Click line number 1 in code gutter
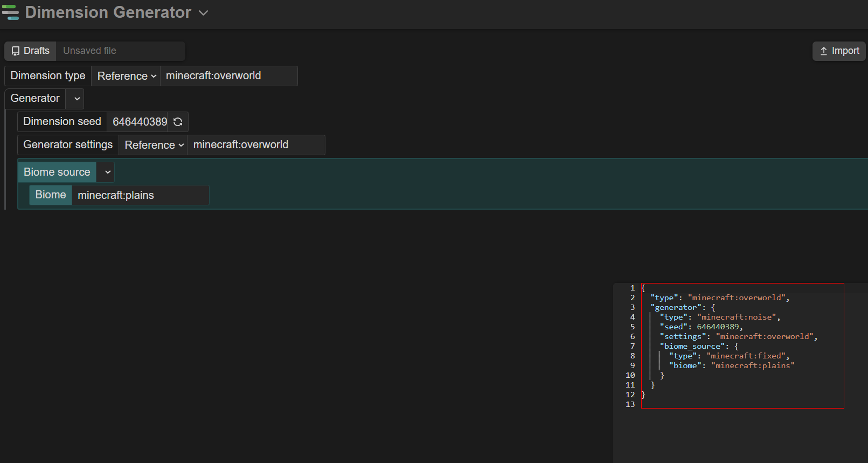Image resolution: width=868 pixels, height=463 pixels. [x=633, y=288]
